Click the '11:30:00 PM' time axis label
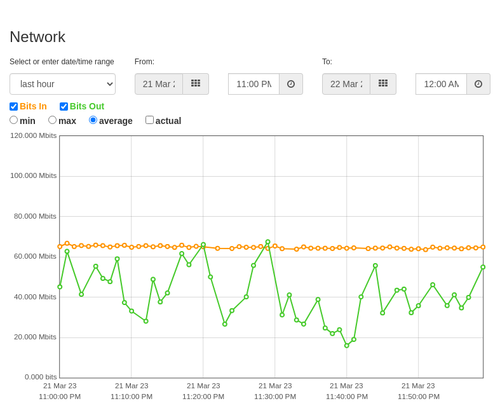This screenshot has height=403, width=500. (x=275, y=397)
